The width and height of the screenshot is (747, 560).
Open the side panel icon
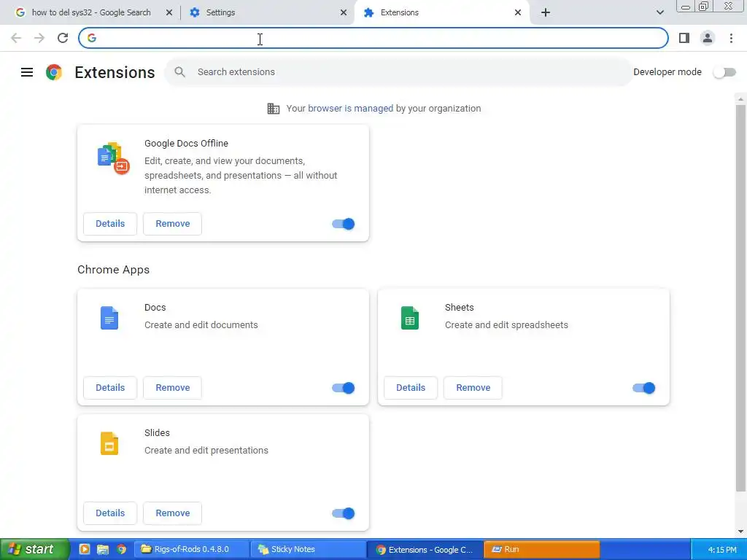pos(684,38)
